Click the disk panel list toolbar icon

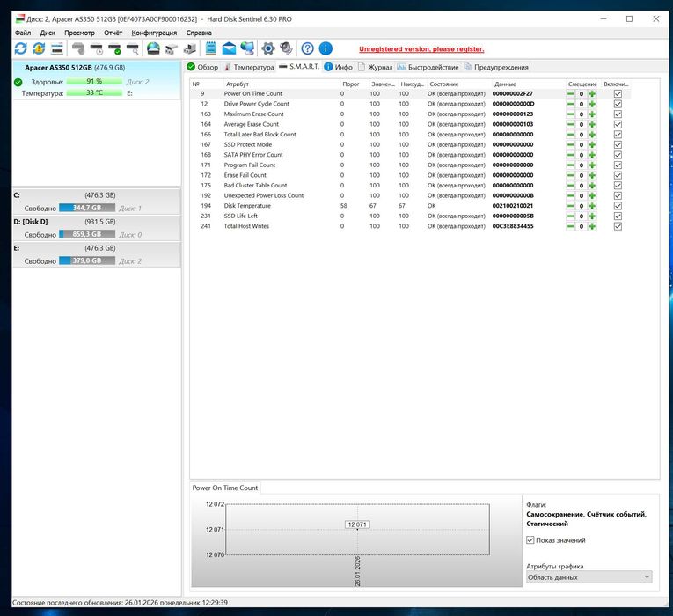click(57, 48)
